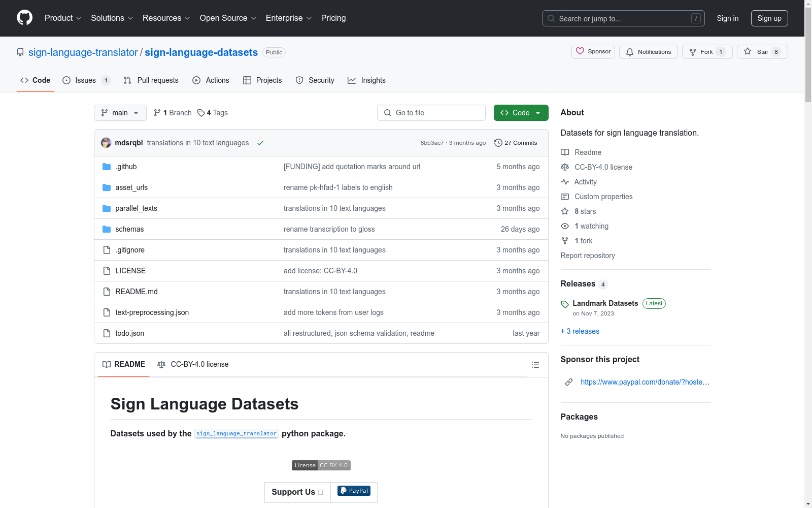Expand the Resources menu chevron
This screenshot has height=508, width=812.
[187, 18]
